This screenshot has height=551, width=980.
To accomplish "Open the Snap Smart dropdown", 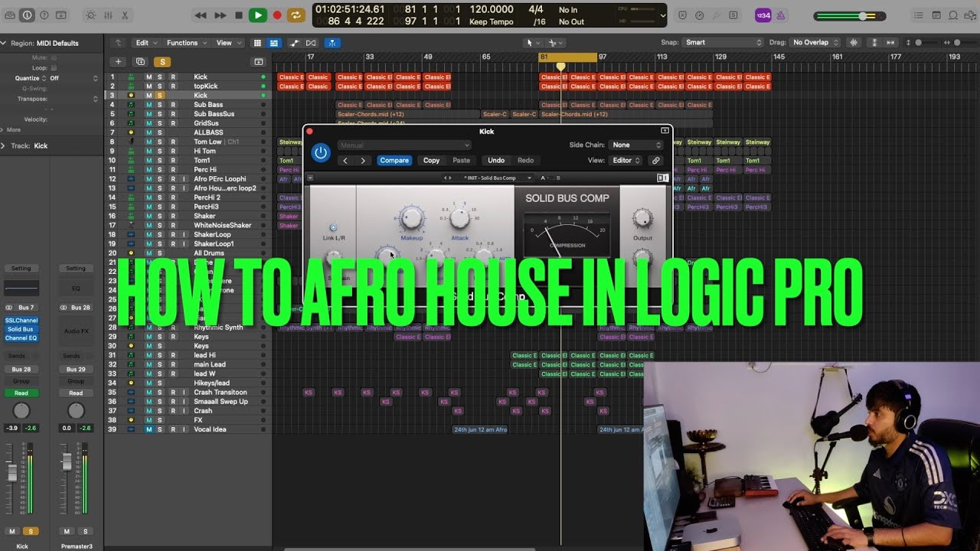I will coord(724,43).
